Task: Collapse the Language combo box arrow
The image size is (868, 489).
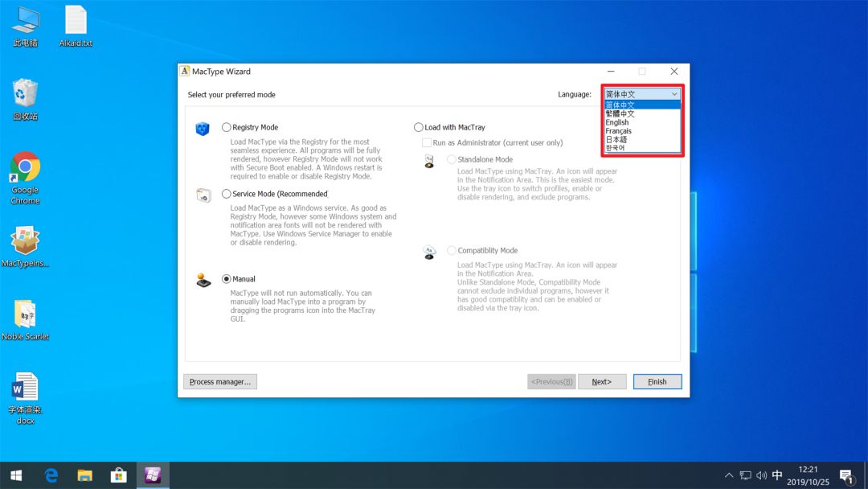Action: coord(674,94)
